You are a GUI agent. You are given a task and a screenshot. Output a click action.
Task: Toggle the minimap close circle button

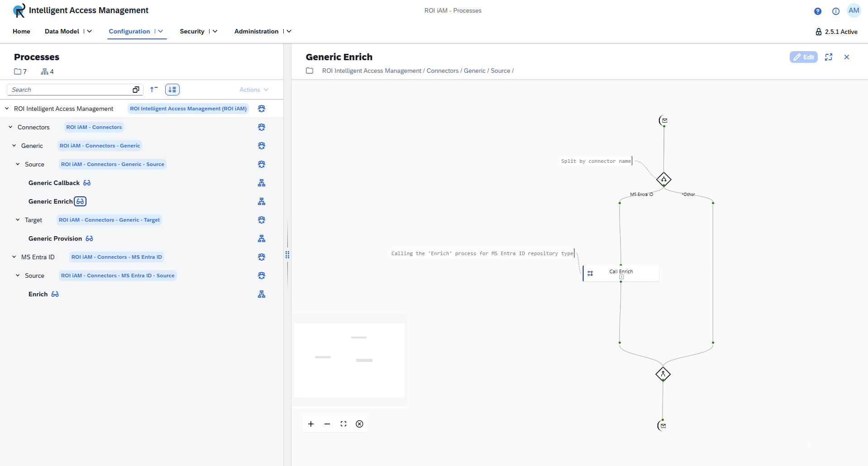point(359,424)
